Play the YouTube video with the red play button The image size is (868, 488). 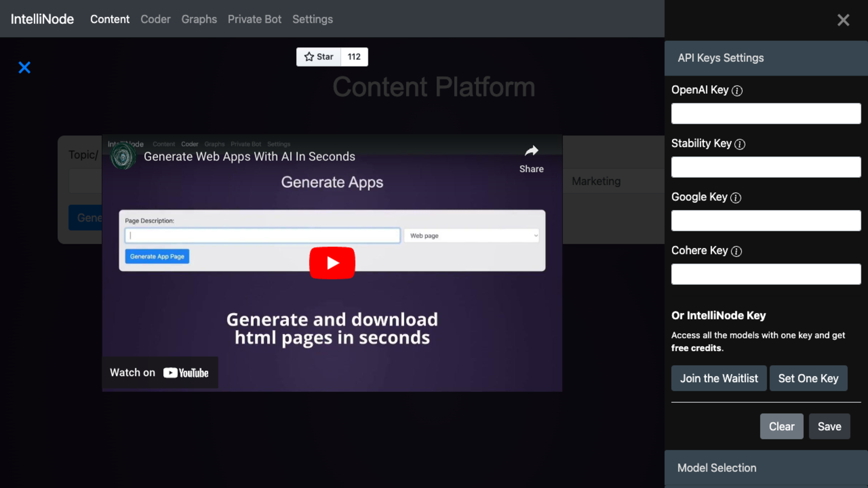(x=332, y=263)
